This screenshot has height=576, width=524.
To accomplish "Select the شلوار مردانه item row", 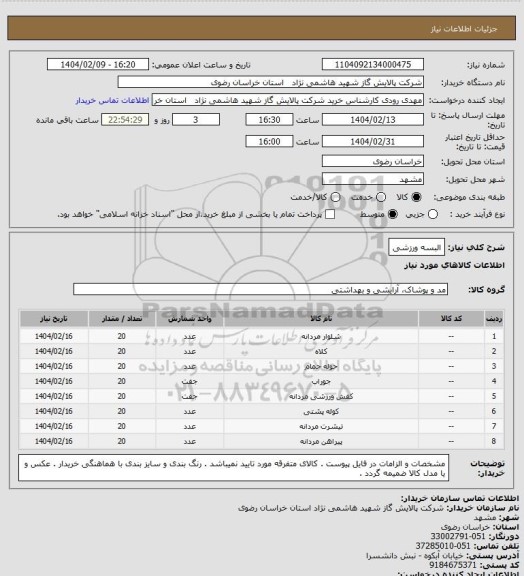I will coord(262,336).
